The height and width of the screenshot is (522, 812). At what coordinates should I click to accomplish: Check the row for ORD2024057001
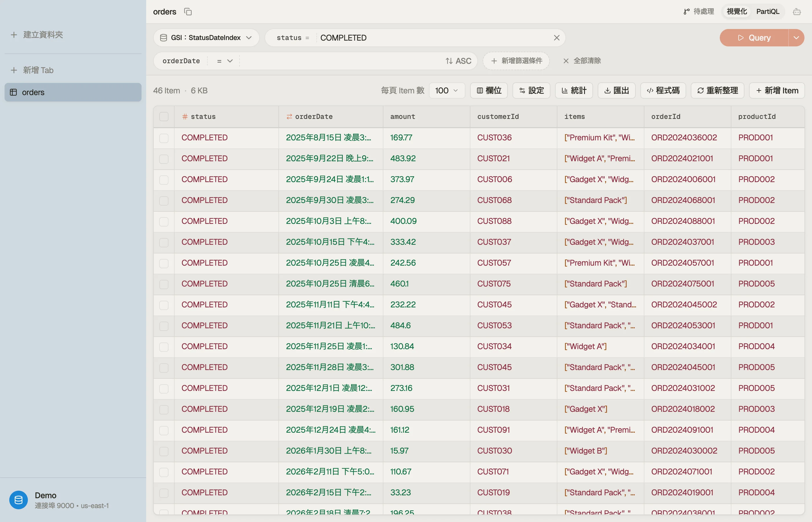pyautogui.click(x=164, y=263)
